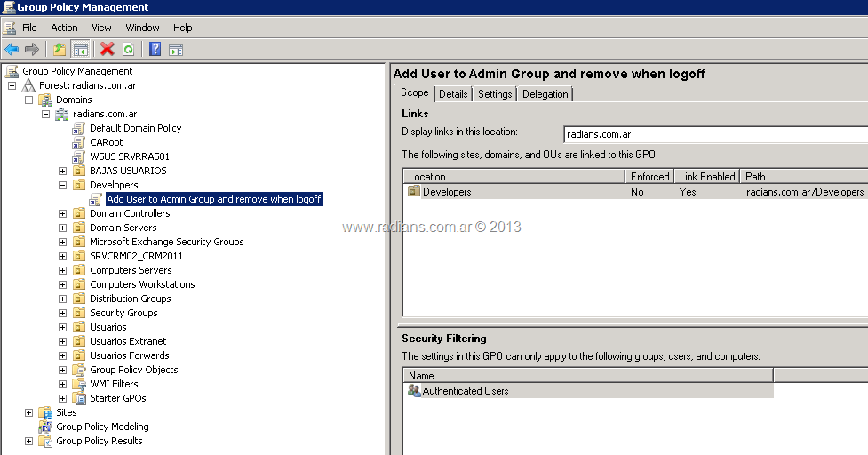Viewport: 868px width, 455px height.
Task: Expand the Domain Controllers OU
Action: [63, 213]
